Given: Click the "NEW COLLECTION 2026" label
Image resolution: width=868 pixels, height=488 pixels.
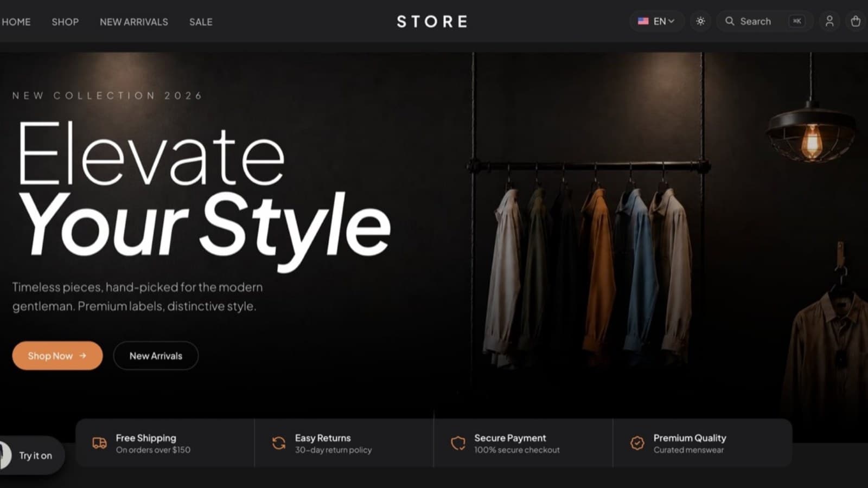Looking at the screenshot, I should pos(107,95).
